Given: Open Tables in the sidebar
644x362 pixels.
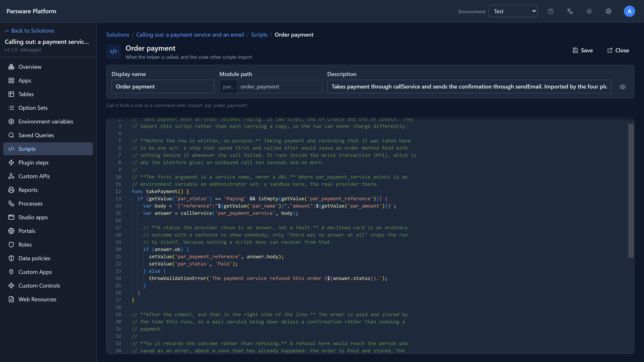Looking at the screenshot, I should coord(48,94).
